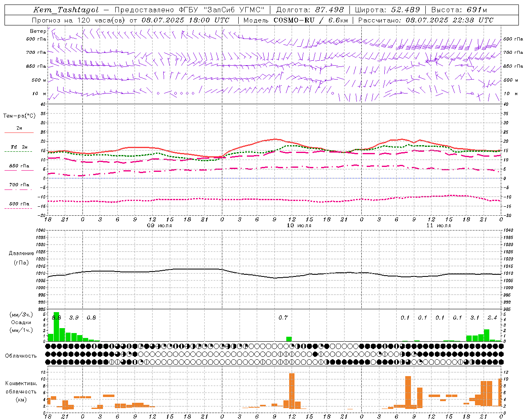The height and width of the screenshot is (420, 525).
Task: Click the Давление panel label
Action: pos(21,253)
